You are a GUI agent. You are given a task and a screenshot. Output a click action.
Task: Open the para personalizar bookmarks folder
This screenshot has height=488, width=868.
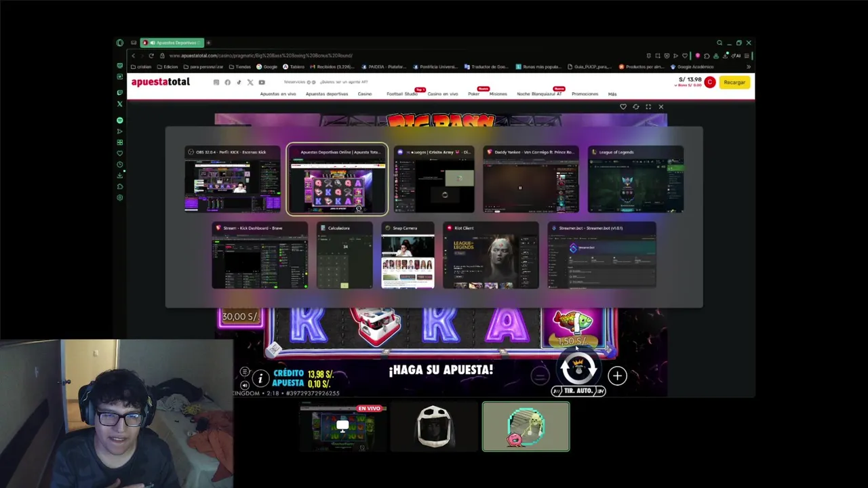203,67
